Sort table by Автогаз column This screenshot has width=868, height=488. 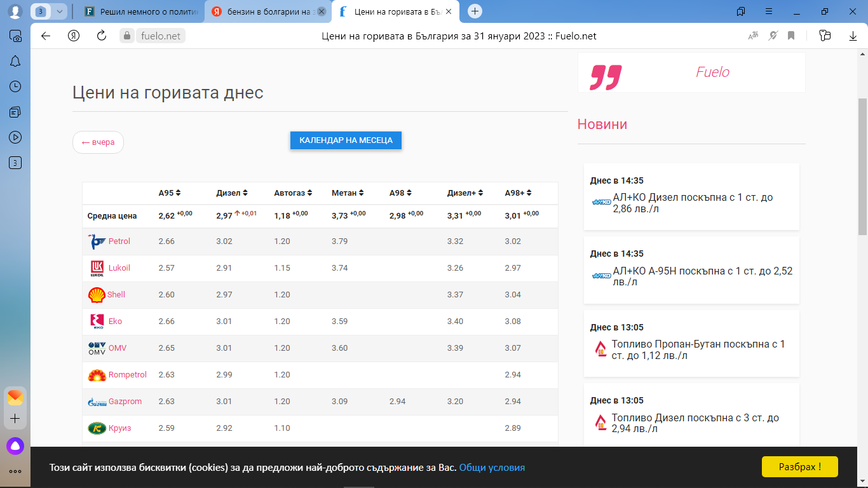[x=293, y=193]
